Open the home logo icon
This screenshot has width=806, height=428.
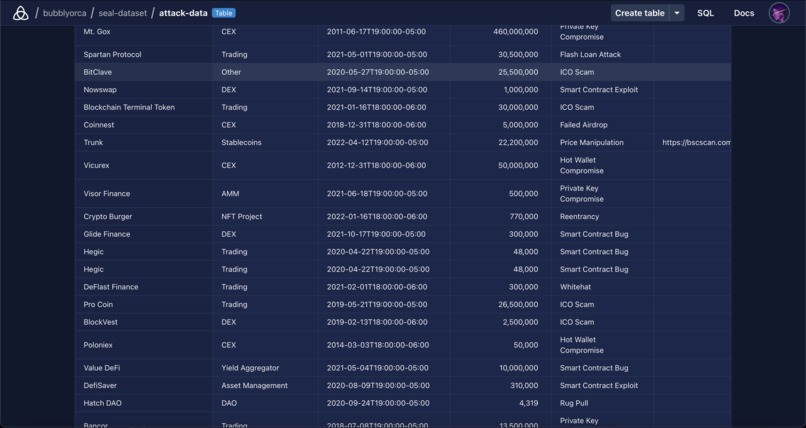click(x=21, y=13)
